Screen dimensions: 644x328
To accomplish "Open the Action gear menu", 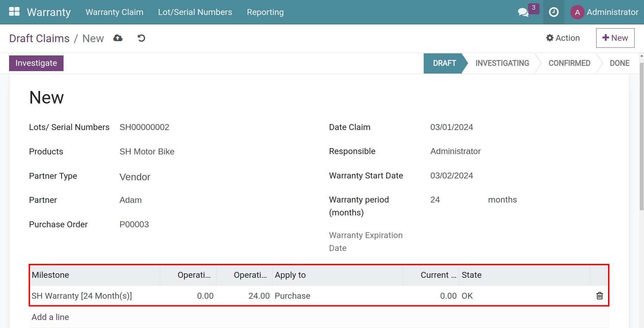I will coord(563,38).
